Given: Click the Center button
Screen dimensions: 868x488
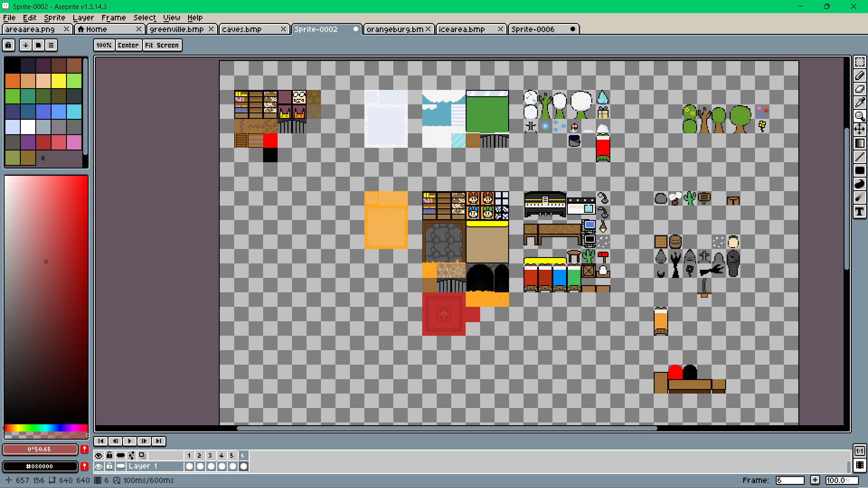Looking at the screenshot, I should coord(128,45).
